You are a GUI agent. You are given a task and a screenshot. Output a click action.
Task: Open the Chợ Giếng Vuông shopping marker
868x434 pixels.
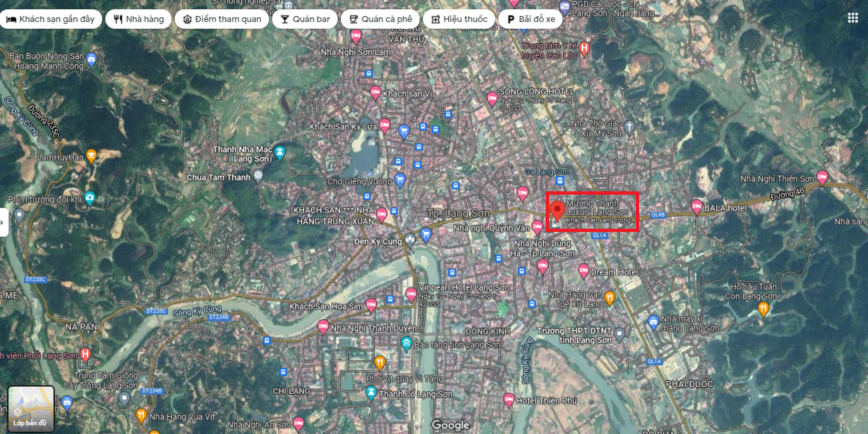pos(400,179)
